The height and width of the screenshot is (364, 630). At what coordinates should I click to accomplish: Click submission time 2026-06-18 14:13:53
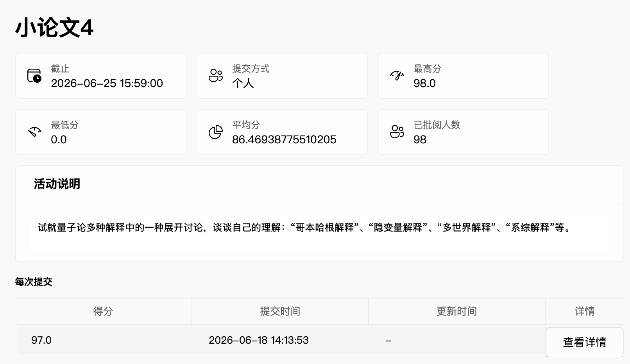259,340
